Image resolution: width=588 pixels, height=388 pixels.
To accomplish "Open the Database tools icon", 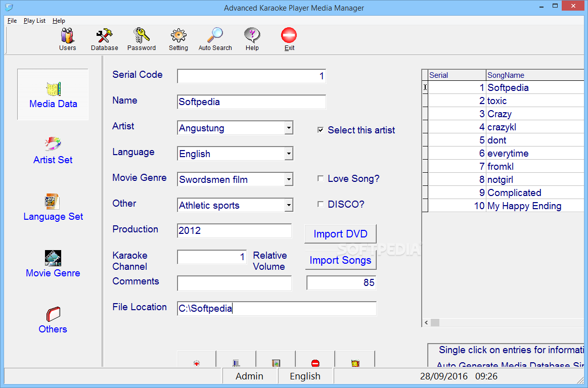I will [104, 39].
